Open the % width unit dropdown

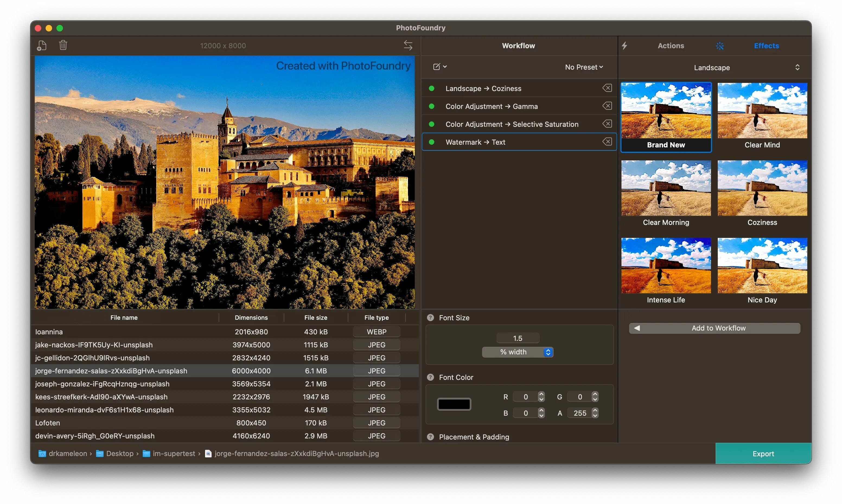point(517,352)
